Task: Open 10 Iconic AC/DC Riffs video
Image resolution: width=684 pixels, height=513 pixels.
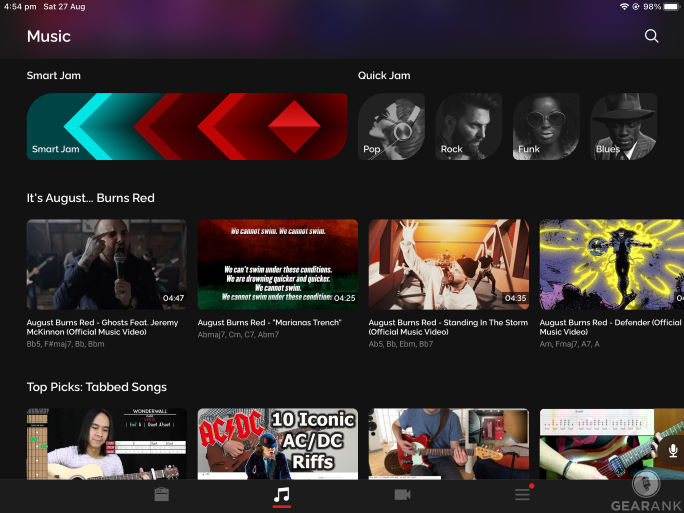Action: click(278, 444)
